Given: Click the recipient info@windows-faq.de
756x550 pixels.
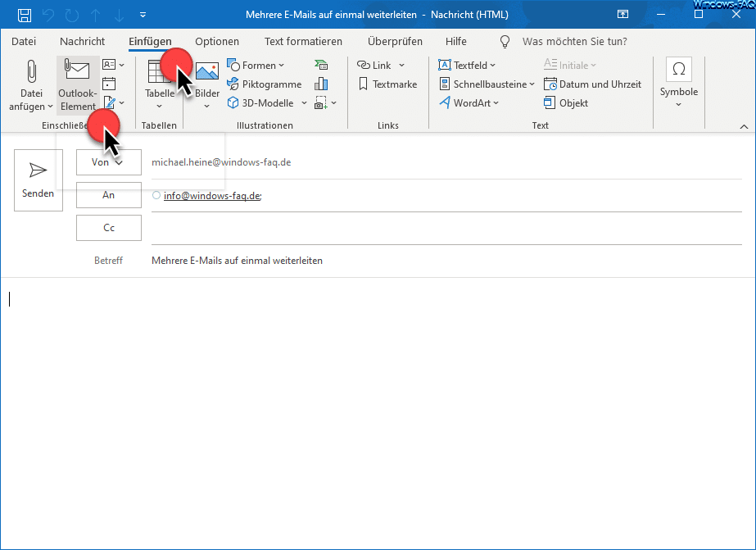Looking at the screenshot, I should (212, 196).
